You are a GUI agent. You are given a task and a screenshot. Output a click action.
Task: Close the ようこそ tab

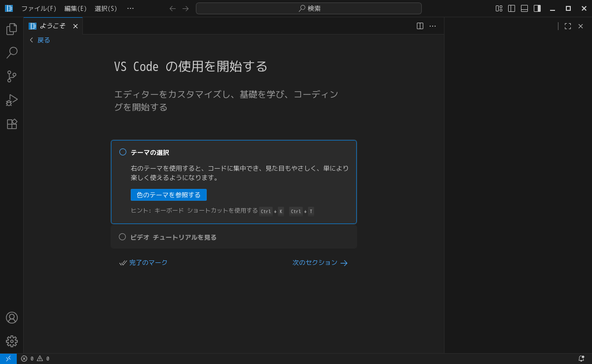(x=75, y=26)
